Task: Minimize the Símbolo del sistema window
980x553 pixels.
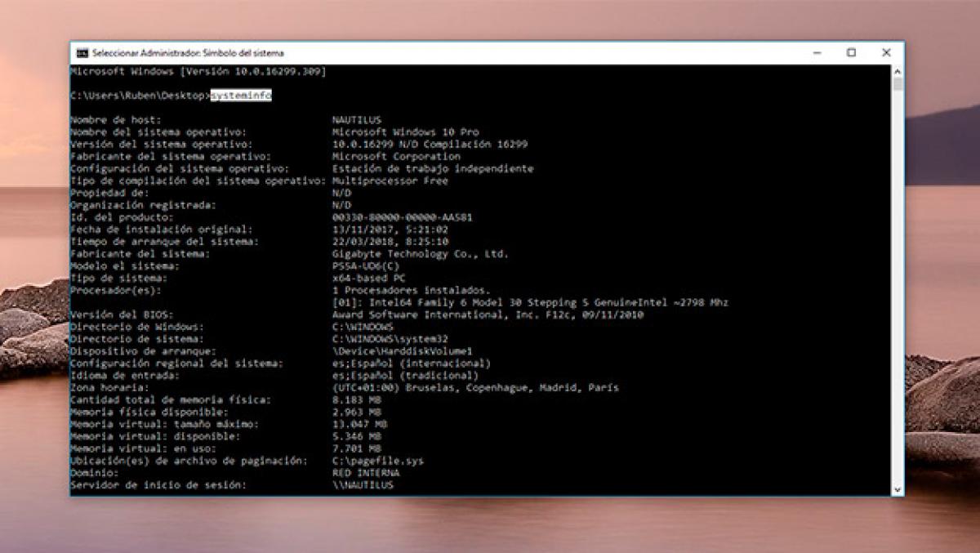Action: click(817, 53)
